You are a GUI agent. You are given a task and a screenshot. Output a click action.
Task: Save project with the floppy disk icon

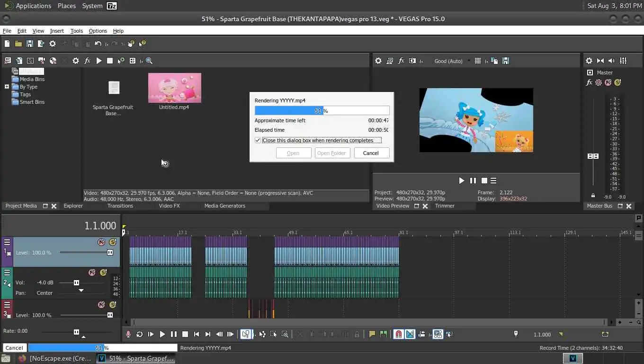click(30, 44)
